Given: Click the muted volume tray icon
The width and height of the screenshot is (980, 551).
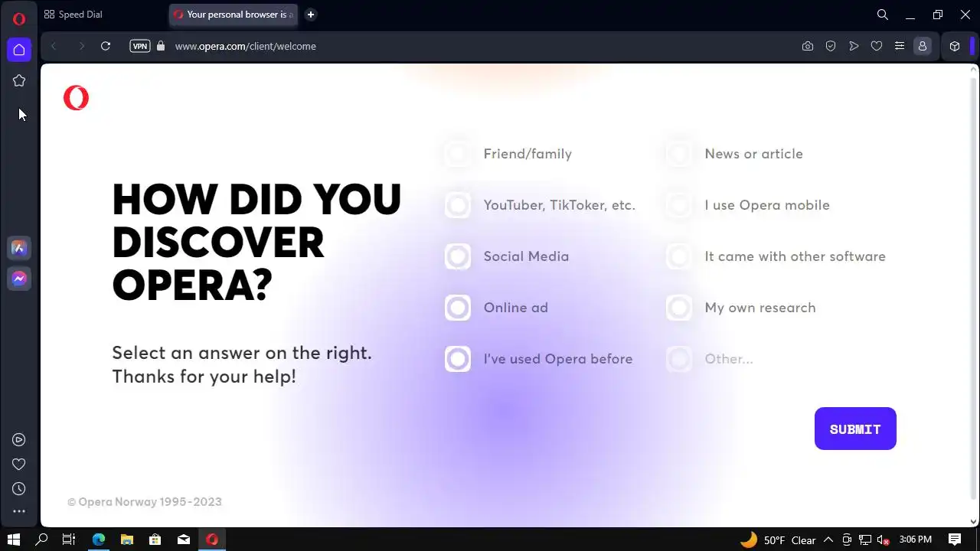Looking at the screenshot, I should pyautogui.click(x=883, y=540).
